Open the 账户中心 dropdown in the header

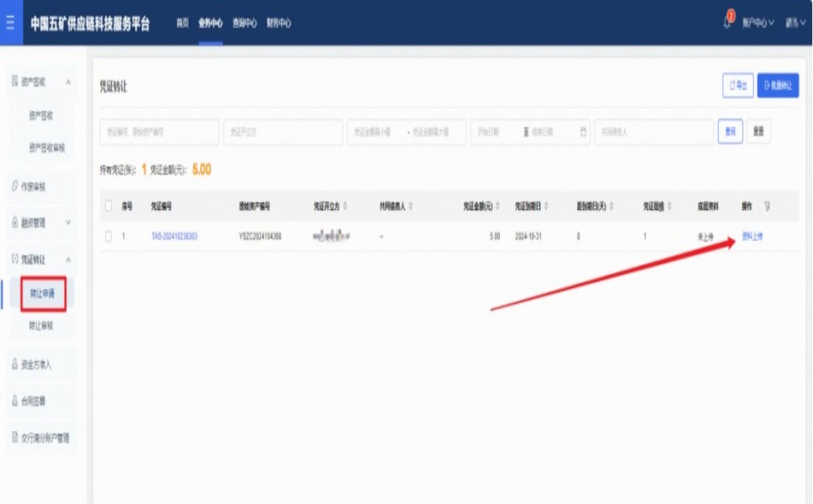pos(757,24)
